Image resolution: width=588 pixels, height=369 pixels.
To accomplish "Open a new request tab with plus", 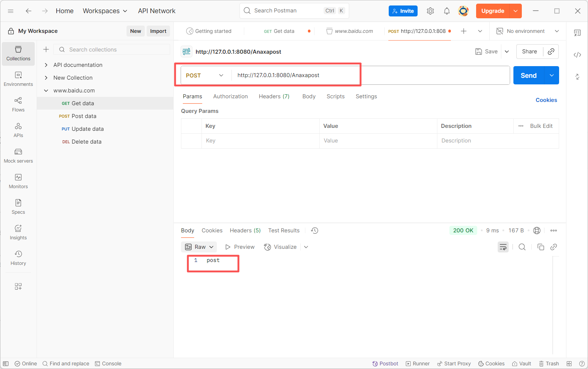I will pos(464,31).
